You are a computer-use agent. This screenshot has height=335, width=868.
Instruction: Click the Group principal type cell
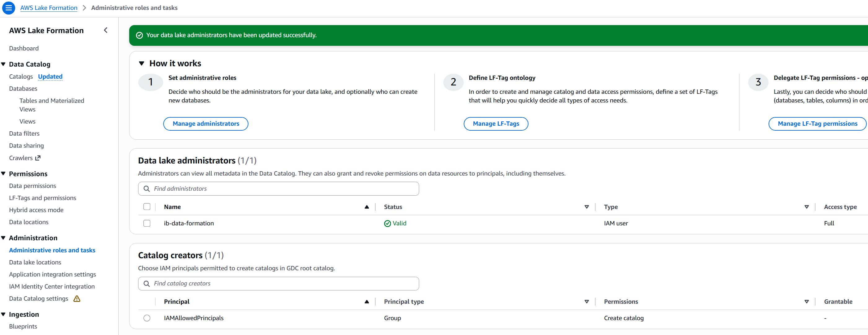tap(392, 318)
